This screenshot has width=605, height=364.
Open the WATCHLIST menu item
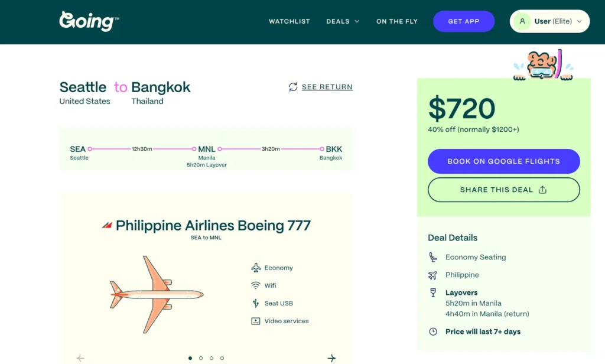click(x=289, y=21)
